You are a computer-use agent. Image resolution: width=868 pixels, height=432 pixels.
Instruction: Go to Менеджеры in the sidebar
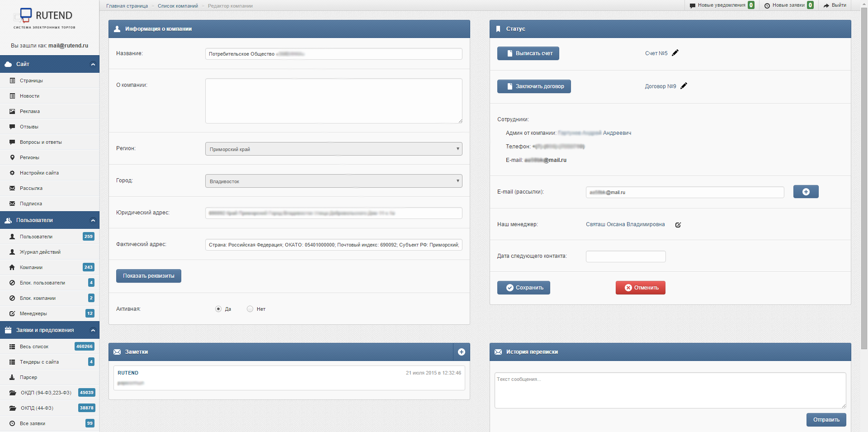33,313
